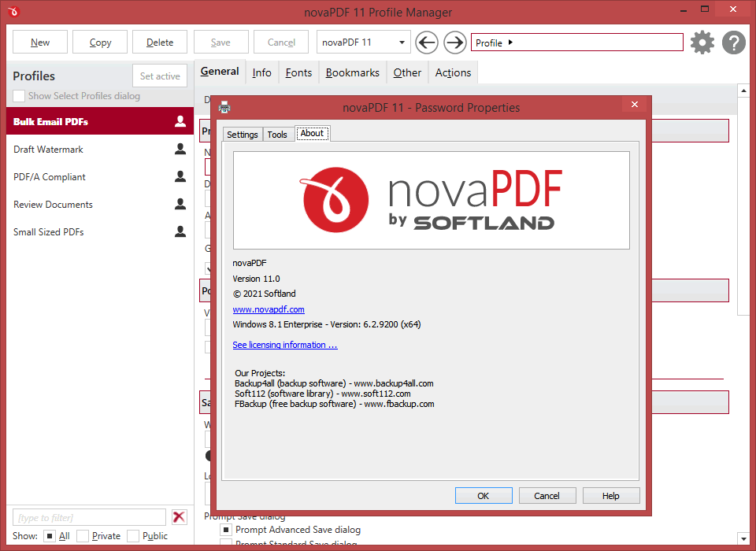Select the Bulk Email PDFs profile

coord(100,121)
